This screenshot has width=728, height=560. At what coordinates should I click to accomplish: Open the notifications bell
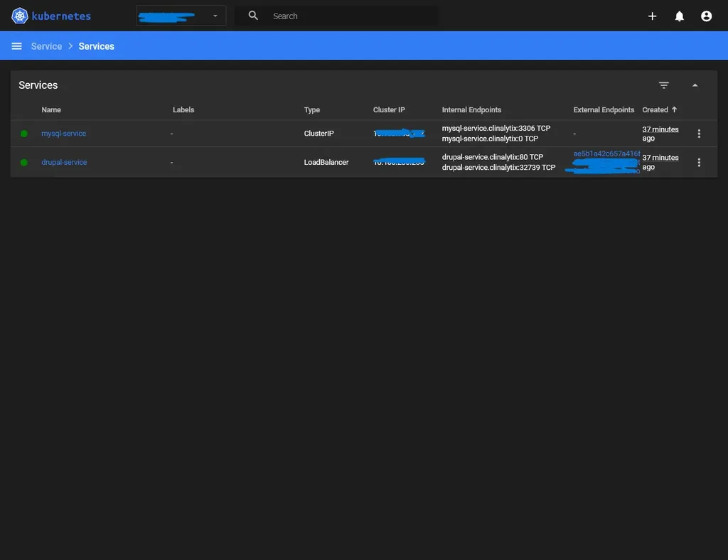coord(679,16)
